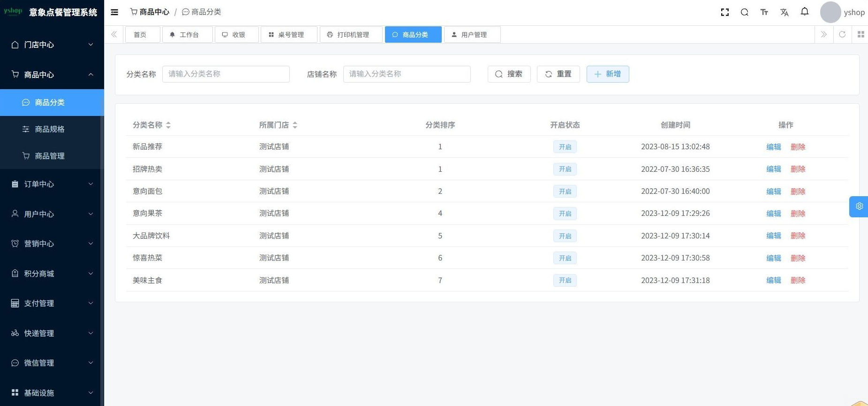Click the hamburger menu collapse icon
Image resolution: width=868 pixels, height=406 pixels.
point(114,12)
